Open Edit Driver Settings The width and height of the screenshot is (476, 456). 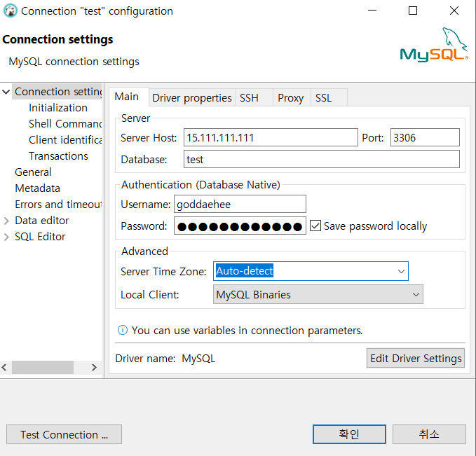[416, 359]
